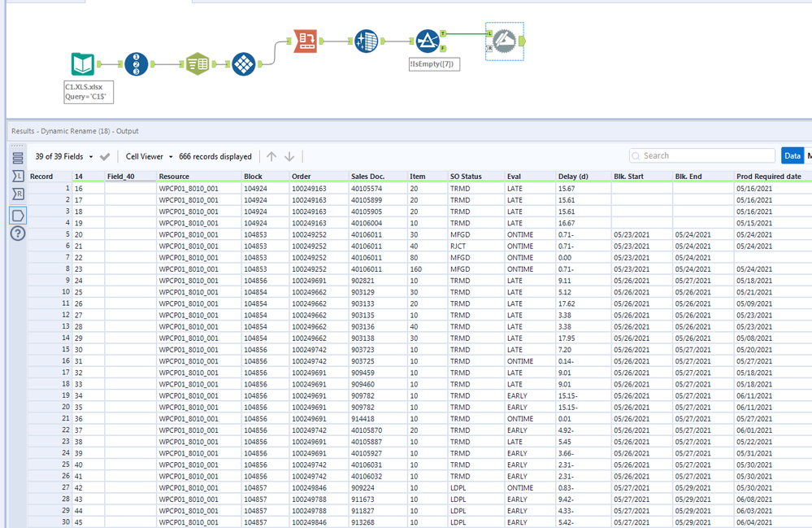The width and height of the screenshot is (812, 528).
Task: Click the Delay (d) column header
Action: [584, 177]
